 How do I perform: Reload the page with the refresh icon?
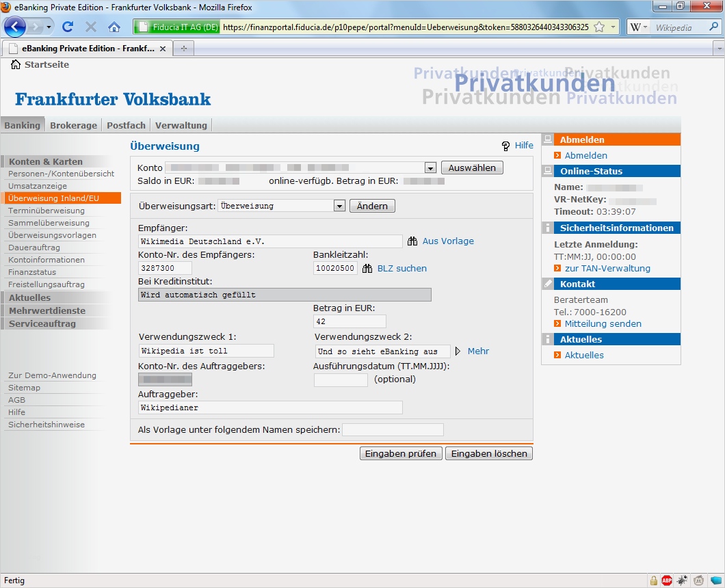(x=67, y=27)
